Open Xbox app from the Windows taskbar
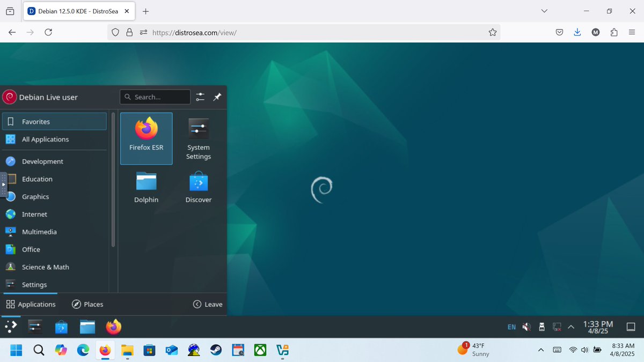Viewport: 644px width, 362px height. [x=260, y=350]
